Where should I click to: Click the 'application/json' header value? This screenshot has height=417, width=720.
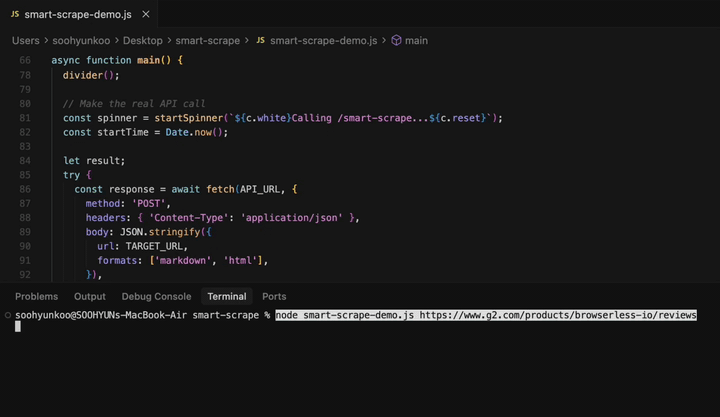tap(292, 218)
